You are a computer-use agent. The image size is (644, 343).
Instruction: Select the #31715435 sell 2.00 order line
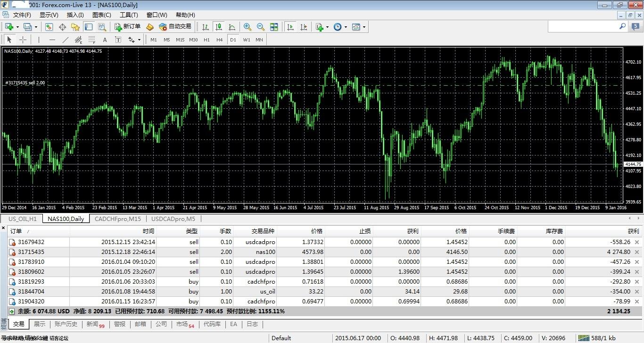point(25,83)
